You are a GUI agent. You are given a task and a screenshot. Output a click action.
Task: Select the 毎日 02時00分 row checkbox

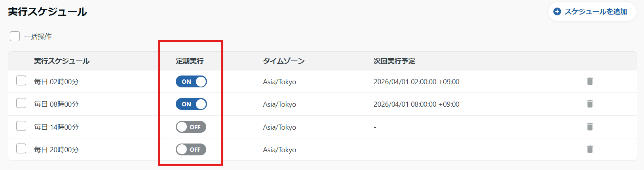tap(21, 81)
